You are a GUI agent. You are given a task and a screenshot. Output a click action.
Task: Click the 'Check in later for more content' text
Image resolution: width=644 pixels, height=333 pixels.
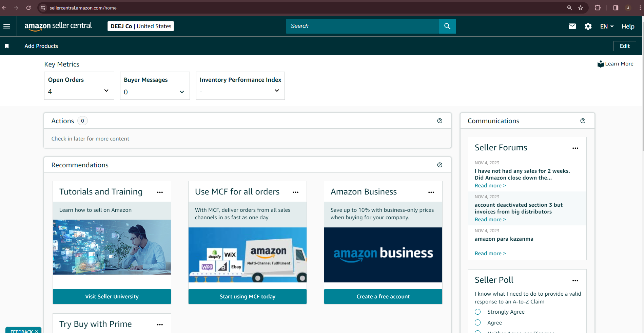[x=90, y=139]
